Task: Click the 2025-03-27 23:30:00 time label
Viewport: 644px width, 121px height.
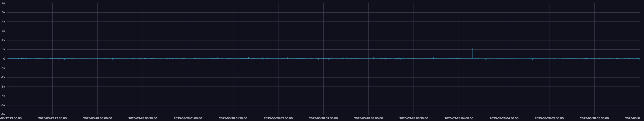Action: coord(52,118)
